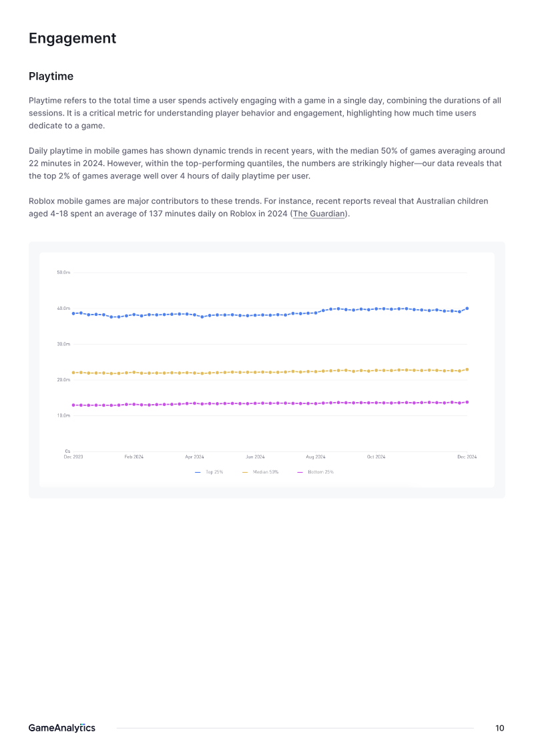Screen dimensions: 534x756
Task: Click the GameAnalytics logo in footer
Action: click(x=61, y=728)
